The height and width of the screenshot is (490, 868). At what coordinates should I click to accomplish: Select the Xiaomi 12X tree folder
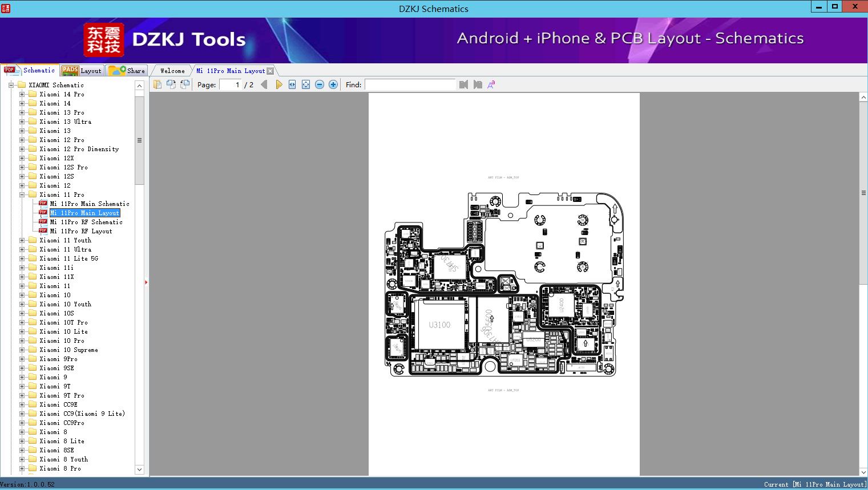(57, 158)
